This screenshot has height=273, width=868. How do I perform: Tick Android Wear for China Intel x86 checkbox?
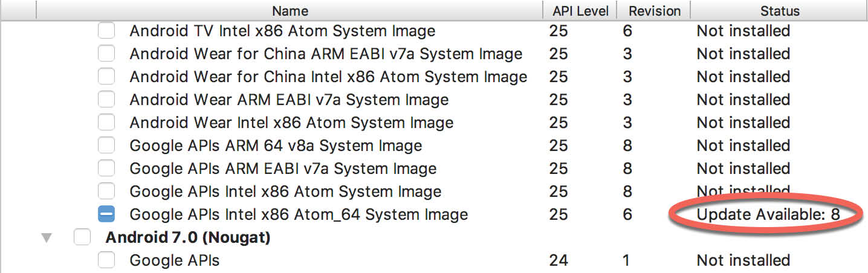pos(106,77)
